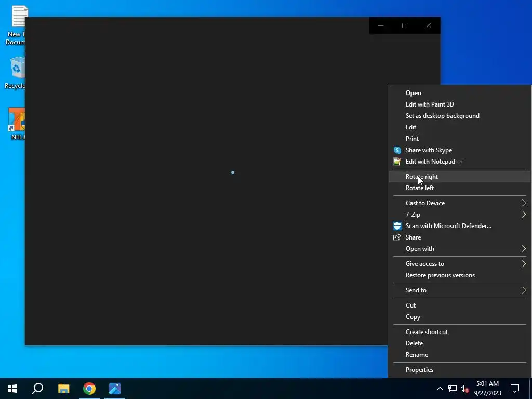
Task: Switch to Google Chrome on the taskbar
Action: pos(89,389)
